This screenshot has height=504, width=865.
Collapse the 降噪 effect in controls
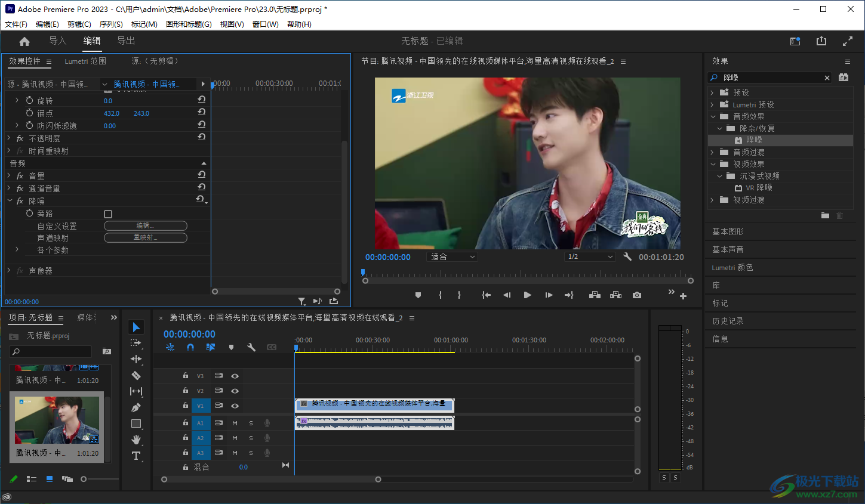click(x=10, y=201)
